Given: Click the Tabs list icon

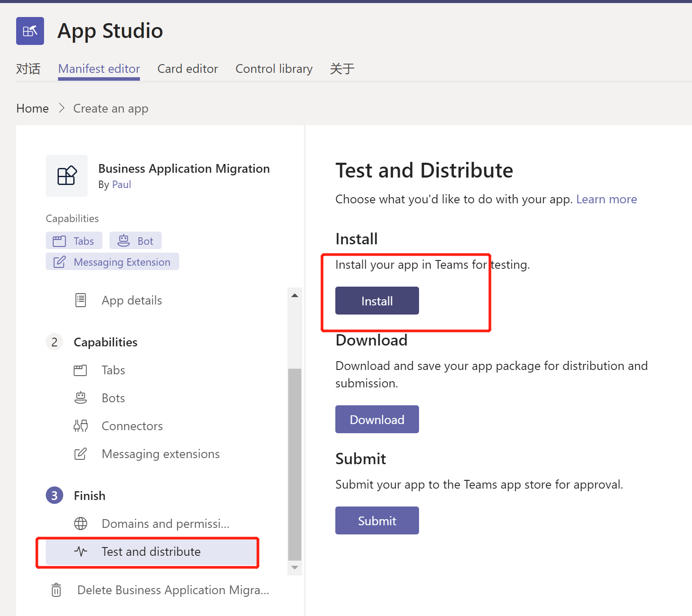Looking at the screenshot, I should [80, 370].
